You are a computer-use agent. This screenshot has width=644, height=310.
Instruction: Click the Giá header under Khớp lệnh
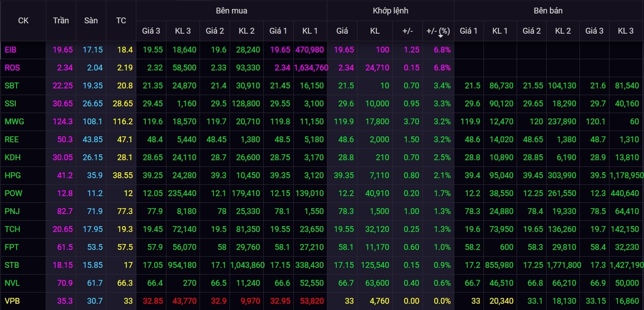[342, 31]
